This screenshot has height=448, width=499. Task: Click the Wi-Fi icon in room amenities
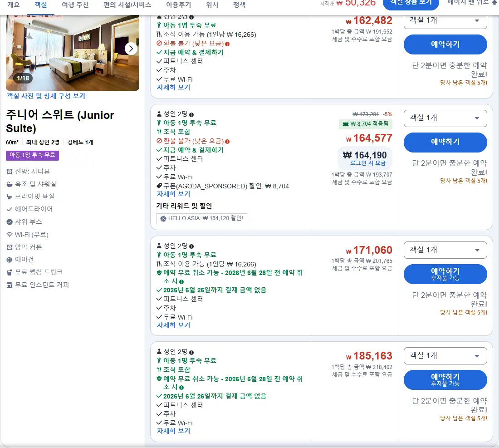(10, 235)
